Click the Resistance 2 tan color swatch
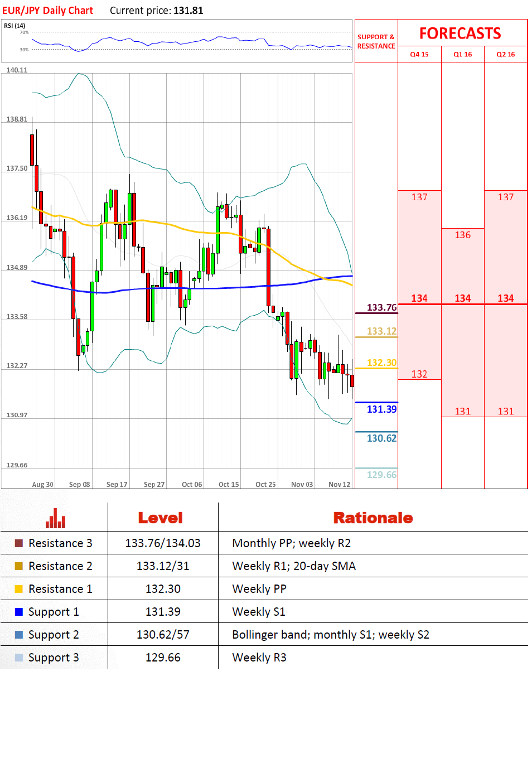 (x=18, y=566)
